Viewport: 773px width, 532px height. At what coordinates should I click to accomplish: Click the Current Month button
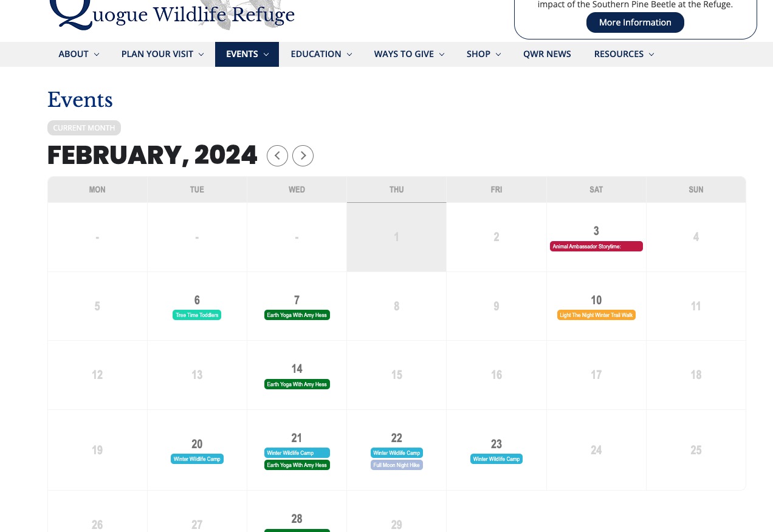point(84,128)
